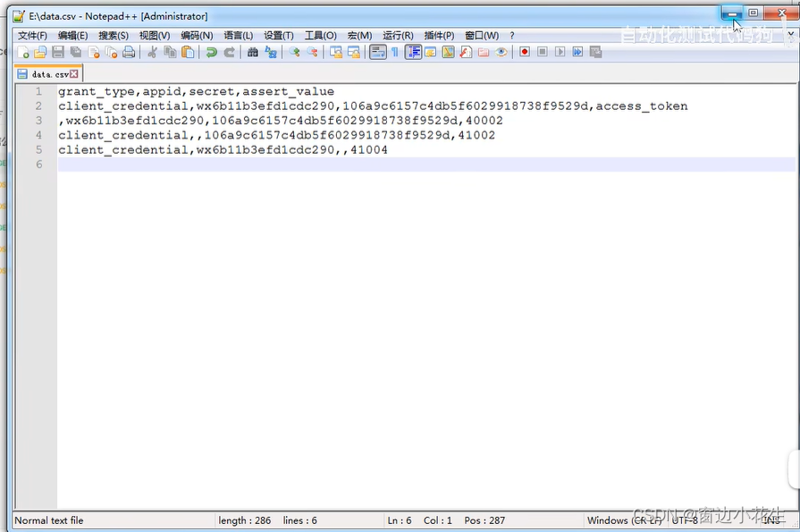
Task: Click line number 3 in the margin
Action: tap(38, 120)
